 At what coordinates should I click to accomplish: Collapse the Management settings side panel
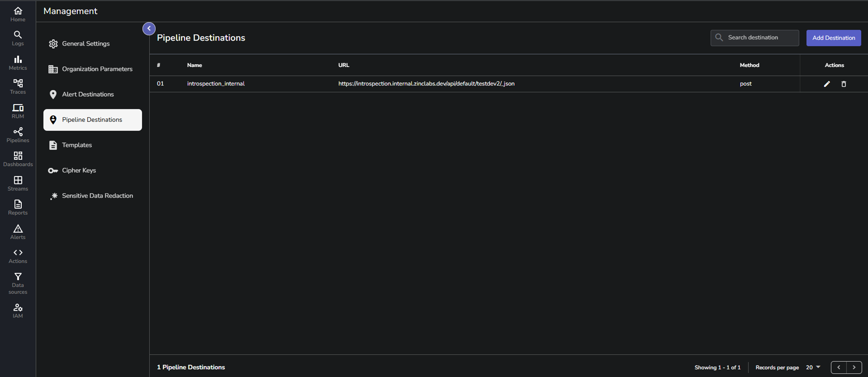coord(149,29)
